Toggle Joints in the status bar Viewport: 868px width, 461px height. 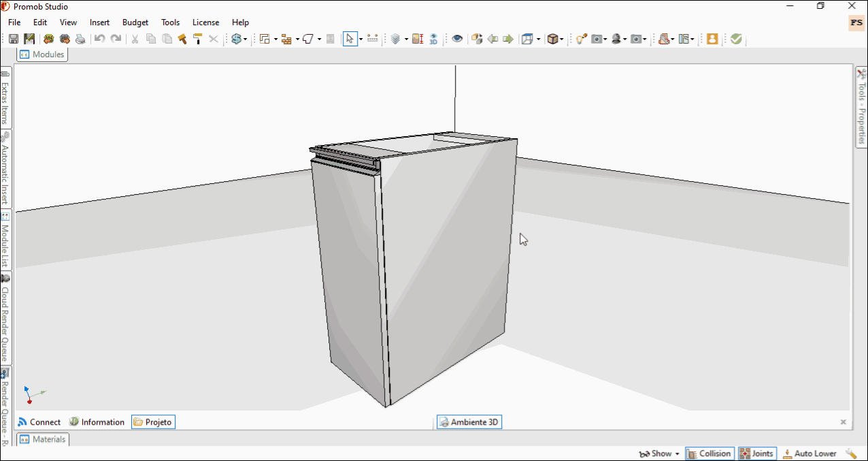756,454
